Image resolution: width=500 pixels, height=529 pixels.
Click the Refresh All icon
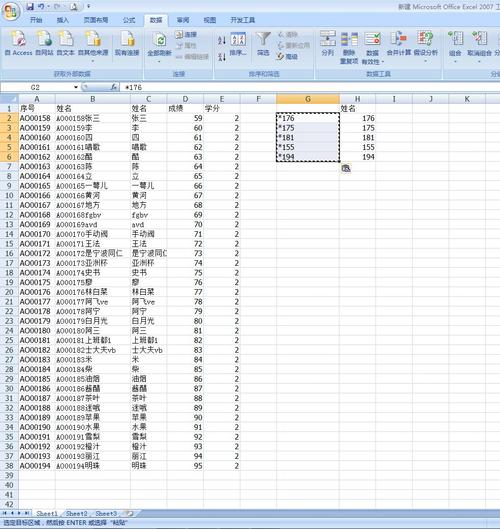tap(159, 40)
